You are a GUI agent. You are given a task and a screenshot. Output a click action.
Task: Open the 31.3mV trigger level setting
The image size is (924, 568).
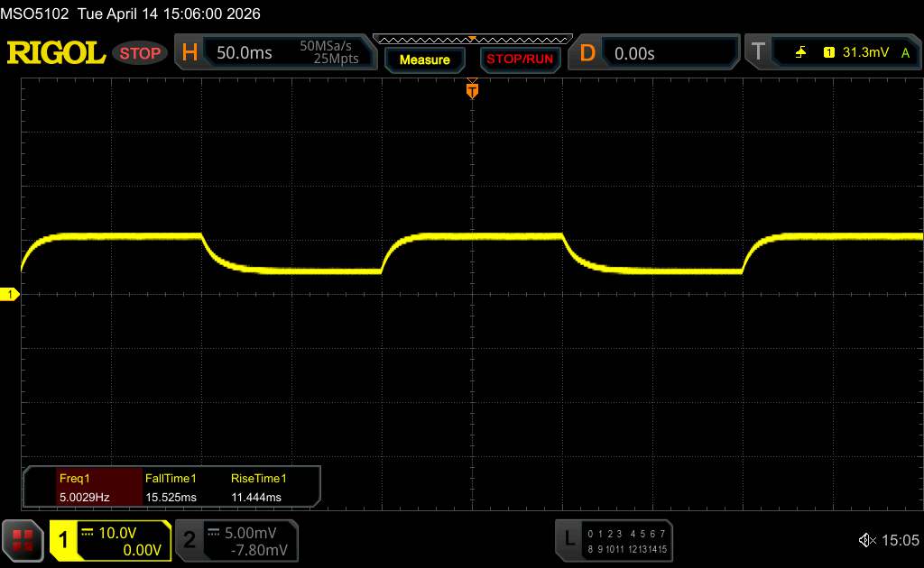click(865, 52)
